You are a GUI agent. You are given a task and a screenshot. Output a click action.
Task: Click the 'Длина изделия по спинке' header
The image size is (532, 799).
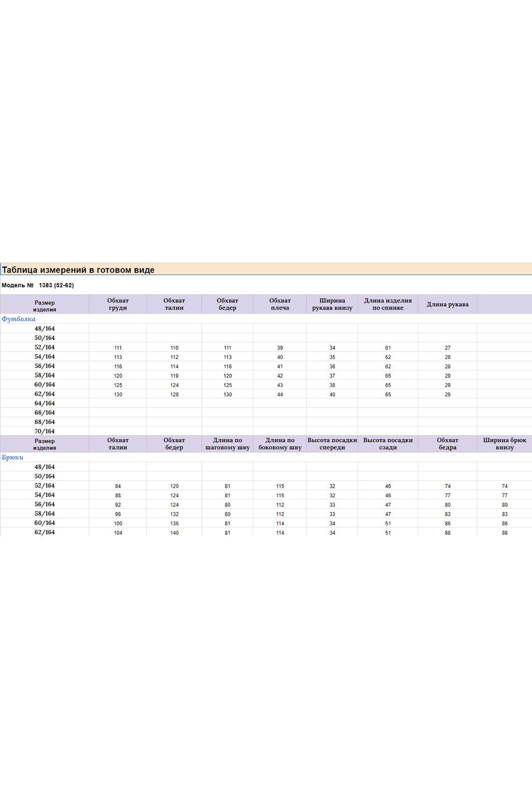point(388,304)
